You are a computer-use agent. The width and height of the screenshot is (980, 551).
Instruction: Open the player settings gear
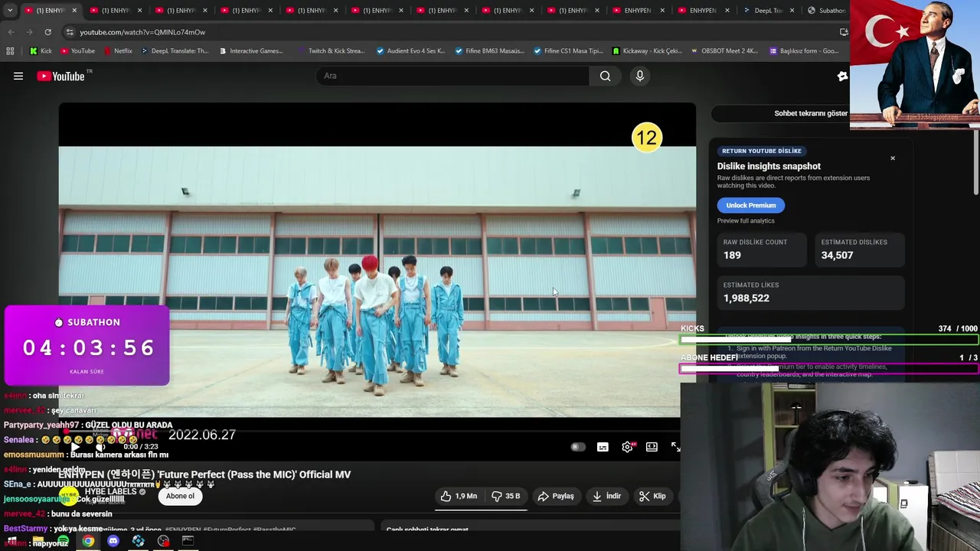tap(627, 447)
